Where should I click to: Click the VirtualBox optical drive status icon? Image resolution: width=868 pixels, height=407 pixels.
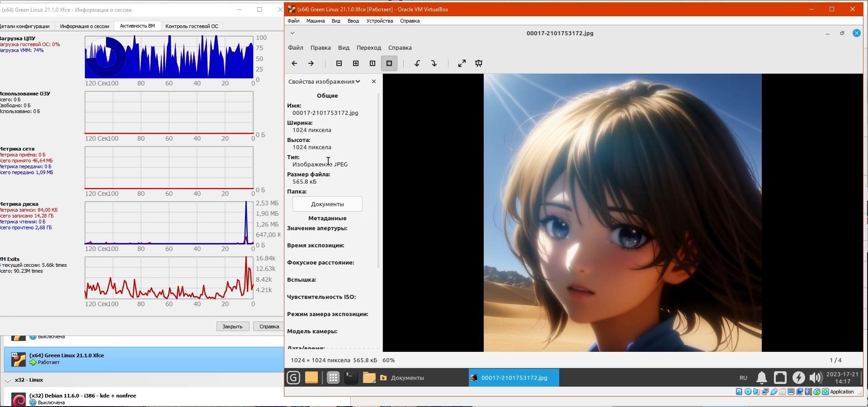pyautogui.click(x=748, y=392)
